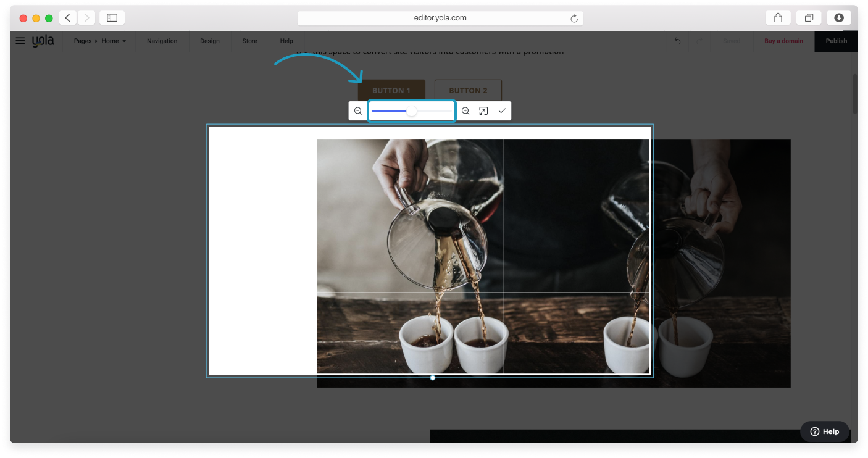Confirm crop with the checkmark icon

click(502, 111)
